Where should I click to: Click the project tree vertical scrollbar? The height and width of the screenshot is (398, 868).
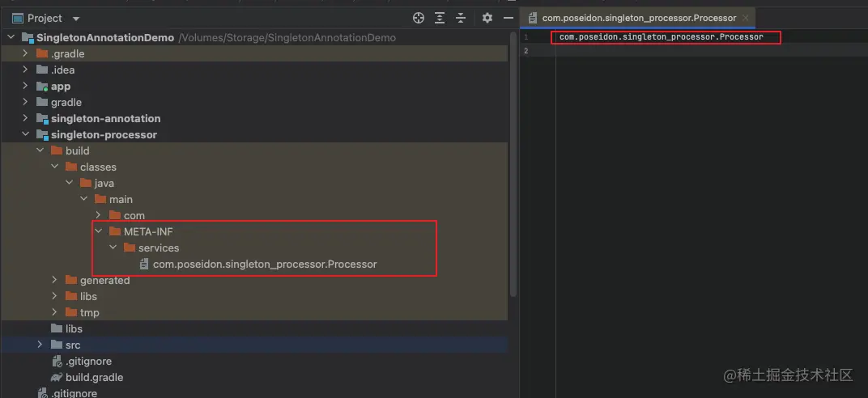tap(513, 166)
